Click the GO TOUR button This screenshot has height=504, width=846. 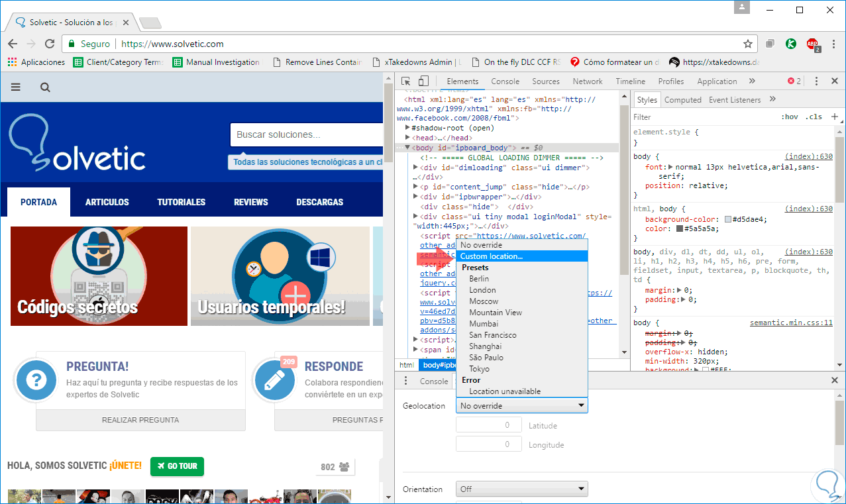177,466
